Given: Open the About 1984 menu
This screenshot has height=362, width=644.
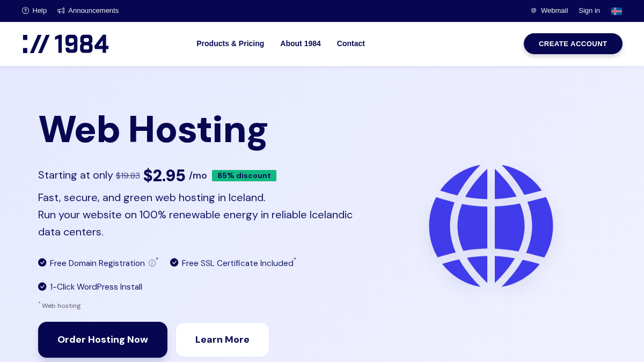Looking at the screenshot, I should (x=301, y=43).
